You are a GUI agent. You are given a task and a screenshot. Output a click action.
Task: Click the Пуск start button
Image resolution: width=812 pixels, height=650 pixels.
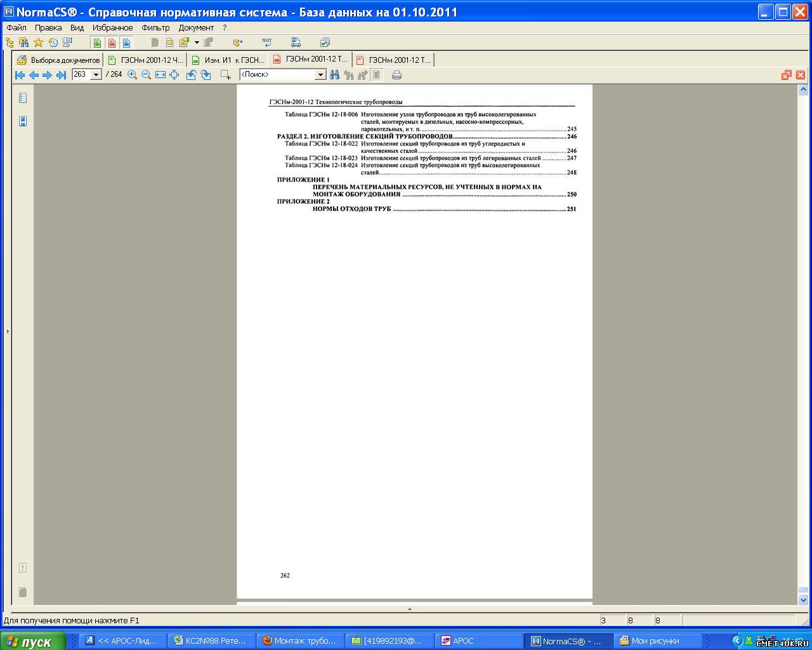pyautogui.click(x=33, y=641)
